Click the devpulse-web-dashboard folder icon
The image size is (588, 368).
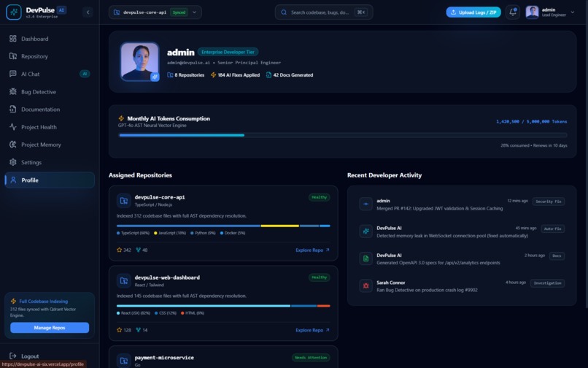point(124,280)
